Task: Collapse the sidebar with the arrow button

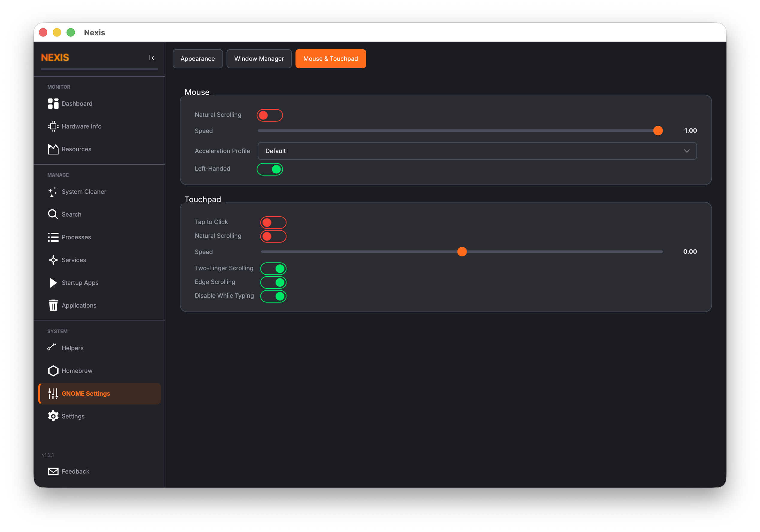Action: (x=152, y=58)
